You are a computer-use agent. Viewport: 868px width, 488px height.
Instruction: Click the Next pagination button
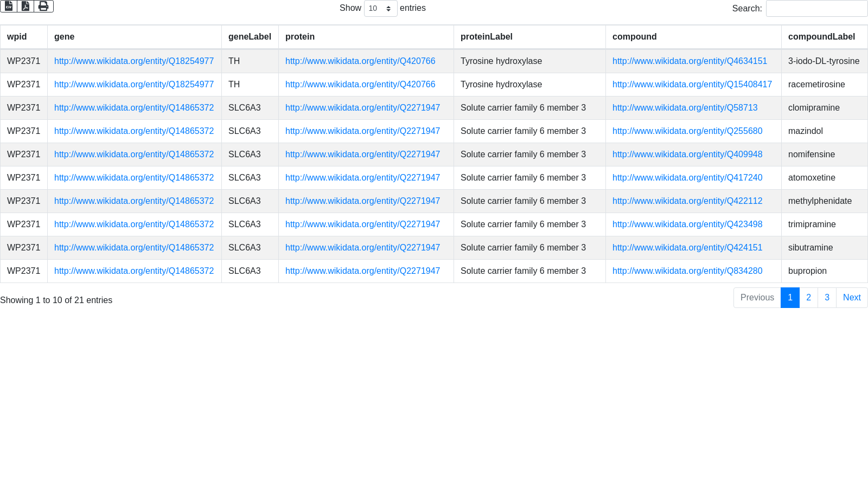pos(851,298)
